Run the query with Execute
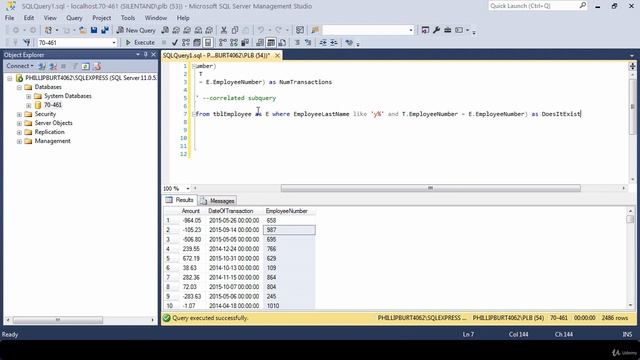Screen dimensions: 640x360 pos(140,42)
